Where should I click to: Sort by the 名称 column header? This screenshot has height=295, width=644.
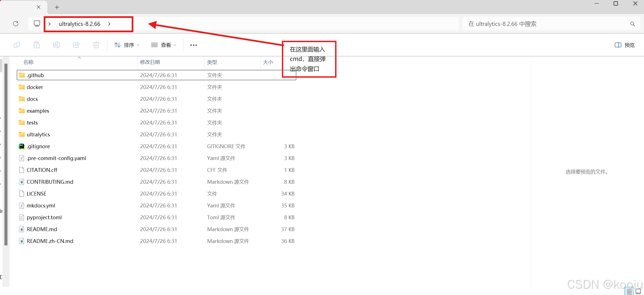pyautogui.click(x=28, y=62)
